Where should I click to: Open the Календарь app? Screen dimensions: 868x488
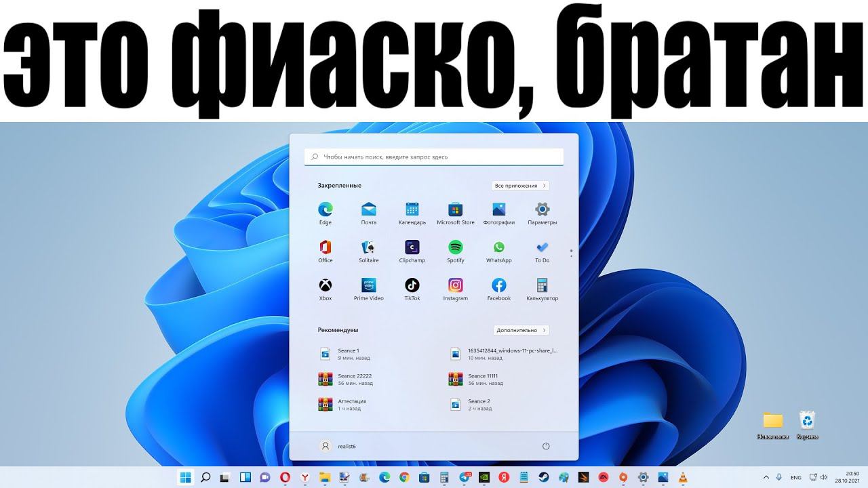412,213
